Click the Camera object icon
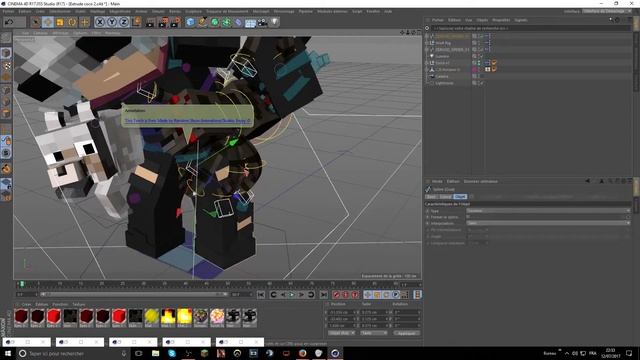 point(262,22)
